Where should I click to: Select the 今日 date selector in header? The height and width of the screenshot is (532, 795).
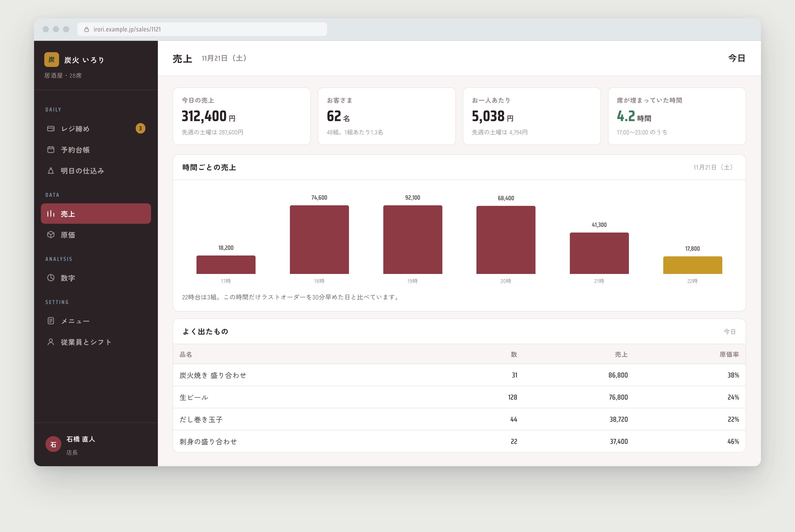coord(737,58)
